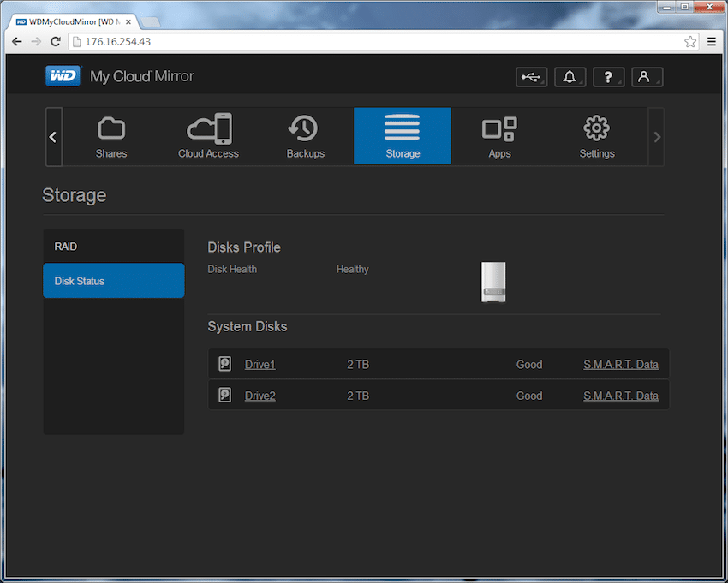The image size is (728, 583).
Task: Click the System Disks heading
Action: 247,327
